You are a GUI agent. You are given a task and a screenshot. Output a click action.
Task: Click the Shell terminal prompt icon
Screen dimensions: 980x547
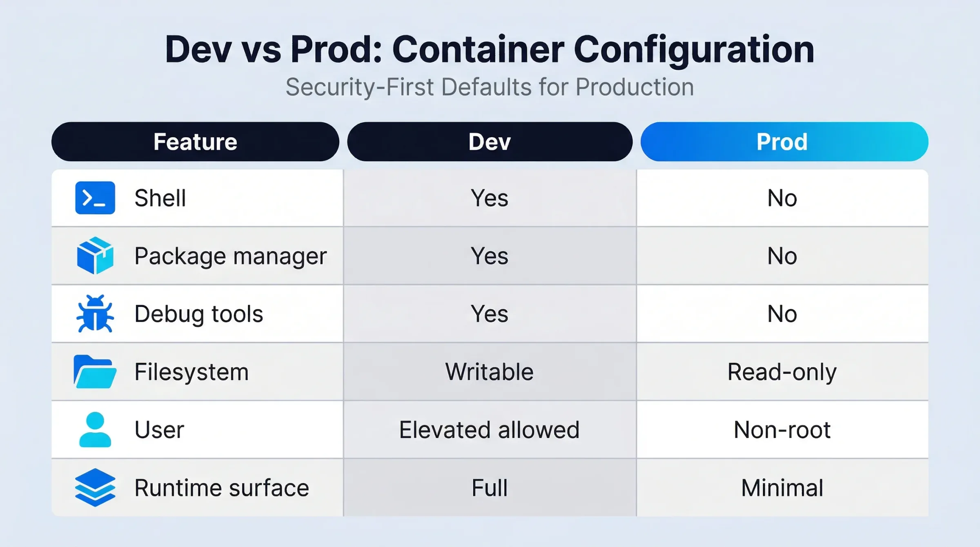[95, 198]
